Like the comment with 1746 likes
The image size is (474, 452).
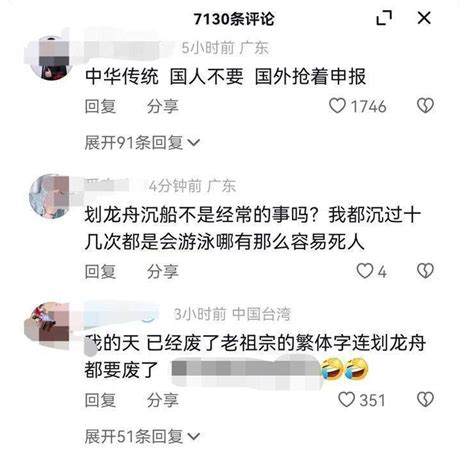pyautogui.click(x=337, y=106)
